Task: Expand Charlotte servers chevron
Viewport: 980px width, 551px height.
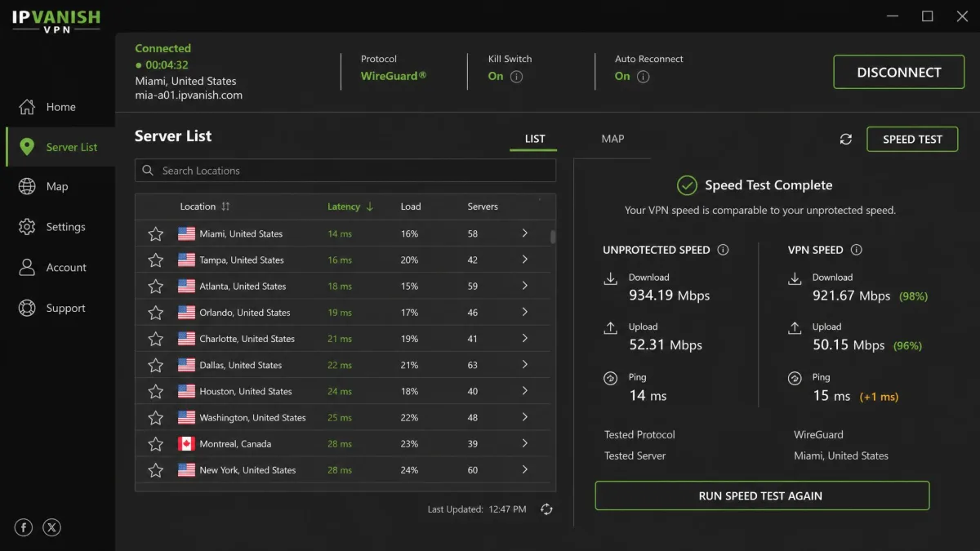Action: click(x=524, y=338)
